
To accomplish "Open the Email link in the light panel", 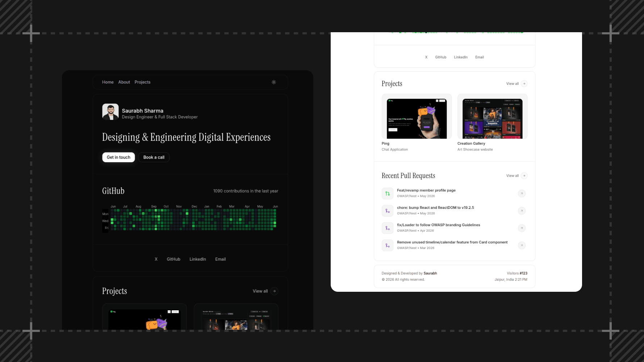I will point(480,57).
